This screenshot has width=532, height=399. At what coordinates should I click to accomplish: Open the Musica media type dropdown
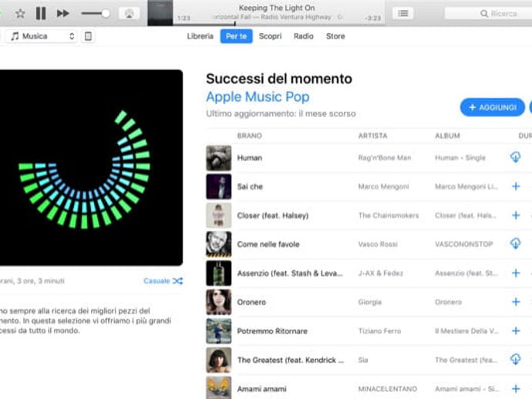pyautogui.click(x=42, y=36)
